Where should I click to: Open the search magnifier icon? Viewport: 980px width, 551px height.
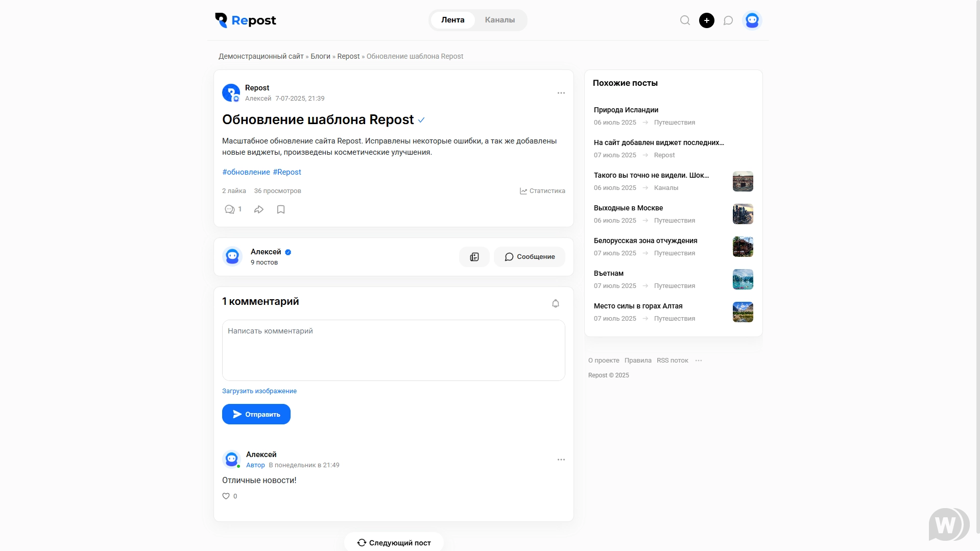click(685, 20)
